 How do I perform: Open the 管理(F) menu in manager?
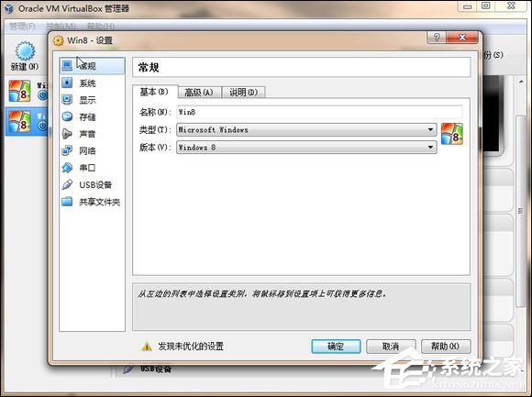(x=22, y=26)
